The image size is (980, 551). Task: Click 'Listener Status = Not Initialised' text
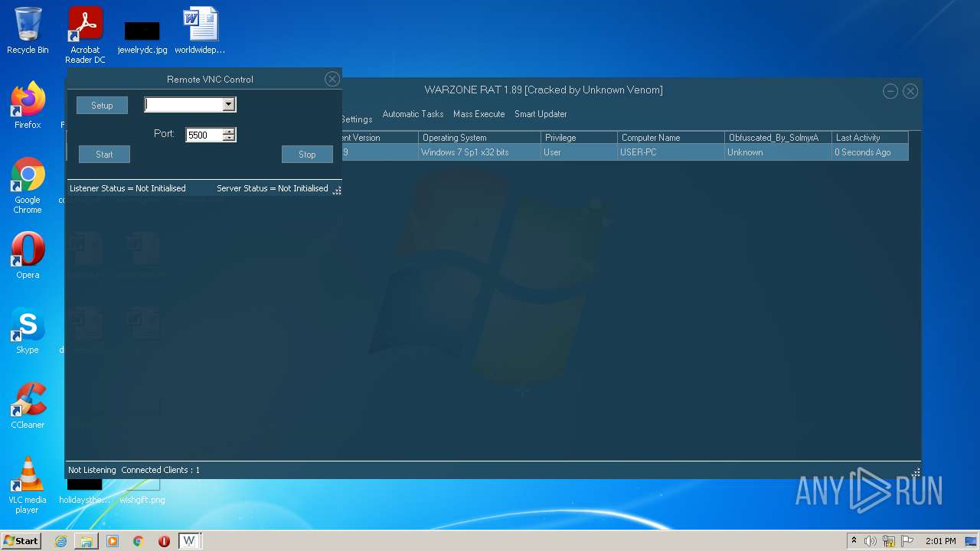[x=128, y=188]
